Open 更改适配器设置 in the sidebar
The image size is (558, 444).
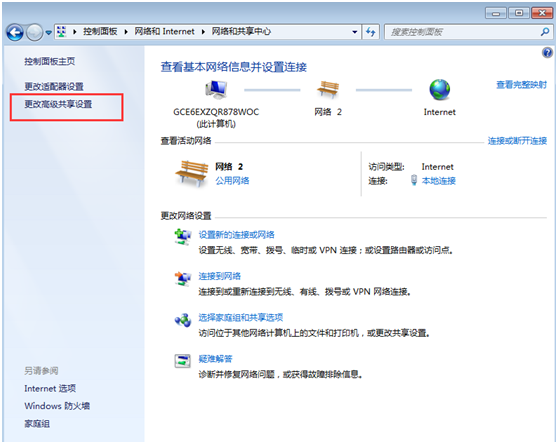click(x=54, y=86)
